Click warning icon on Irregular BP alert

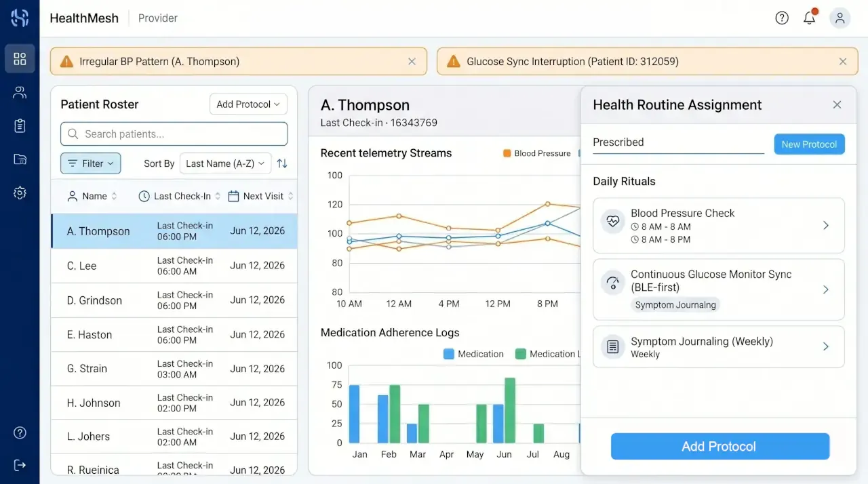click(x=66, y=62)
